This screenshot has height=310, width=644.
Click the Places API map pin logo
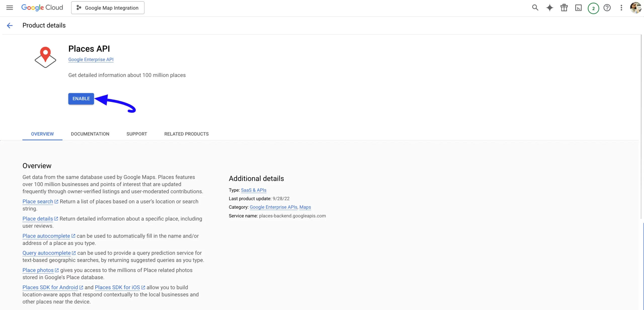tap(45, 57)
